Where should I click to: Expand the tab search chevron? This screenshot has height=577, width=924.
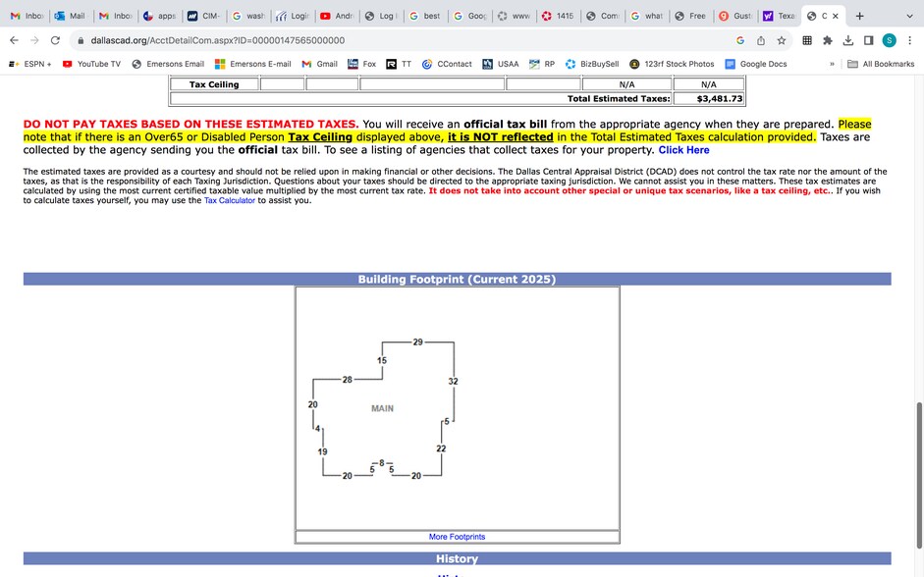(909, 16)
